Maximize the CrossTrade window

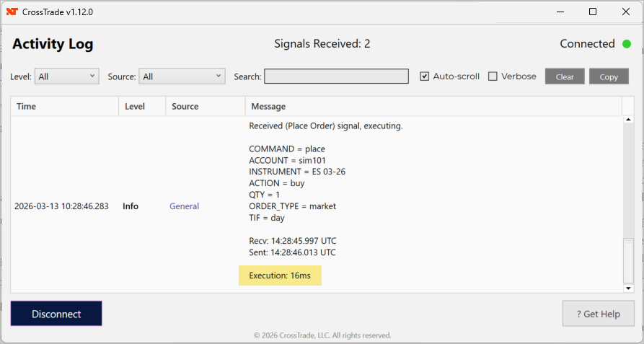(x=593, y=12)
